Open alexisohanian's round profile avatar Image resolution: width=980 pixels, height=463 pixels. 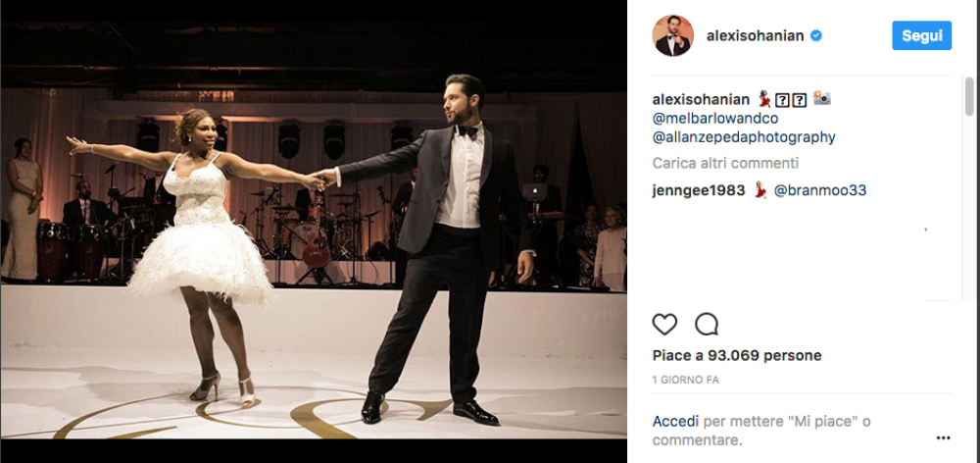click(673, 36)
